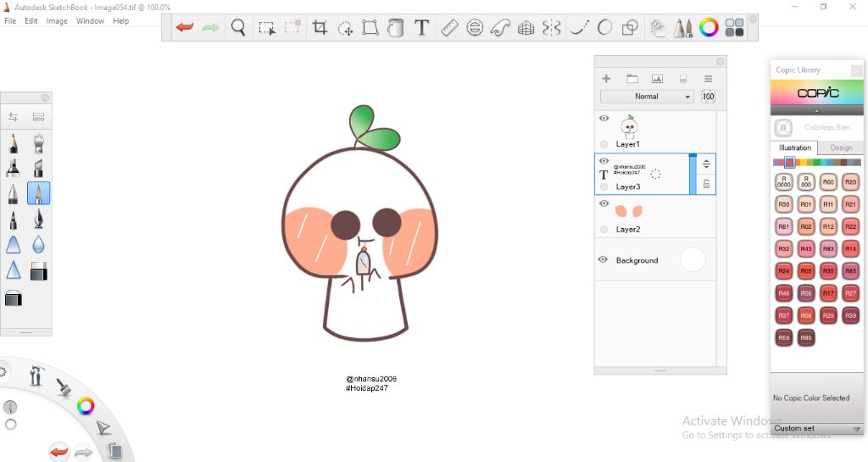The width and height of the screenshot is (868, 462).
Task: Hide Layer1 using its eye icon
Action: 604,119
